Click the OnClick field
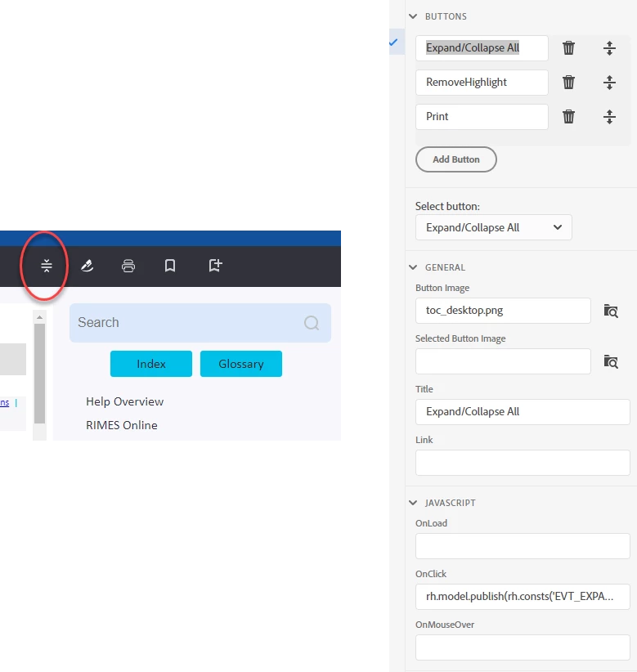The image size is (637, 672). click(x=523, y=597)
